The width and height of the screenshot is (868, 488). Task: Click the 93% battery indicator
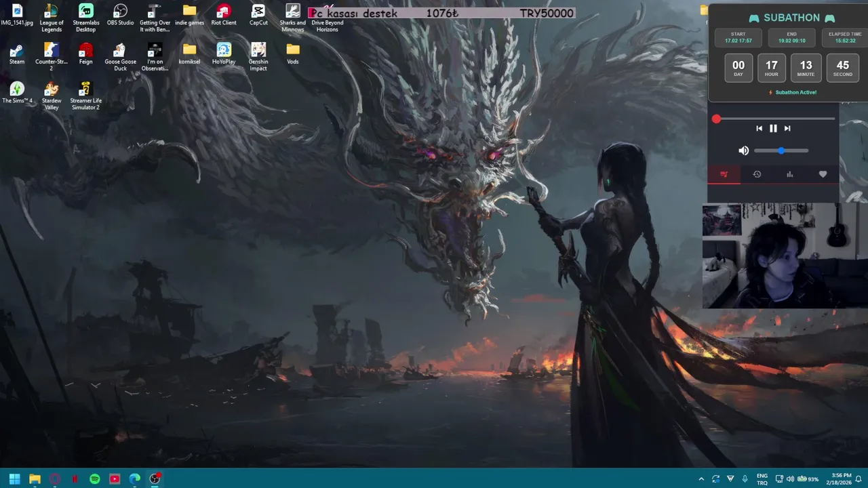click(808, 479)
